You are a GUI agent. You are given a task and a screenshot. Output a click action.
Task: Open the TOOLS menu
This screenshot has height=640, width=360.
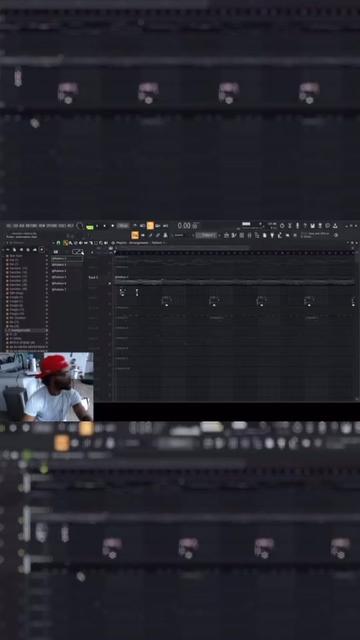(62, 225)
